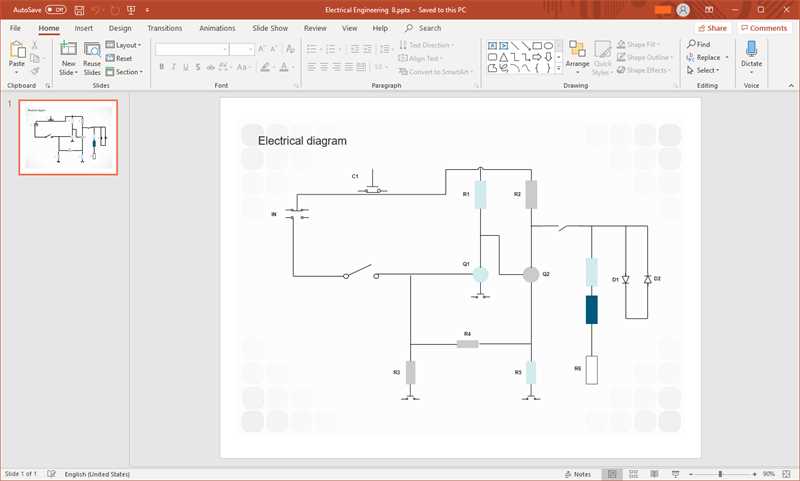Click the Reset slide button
The height and width of the screenshot is (481, 800).
coord(119,58)
